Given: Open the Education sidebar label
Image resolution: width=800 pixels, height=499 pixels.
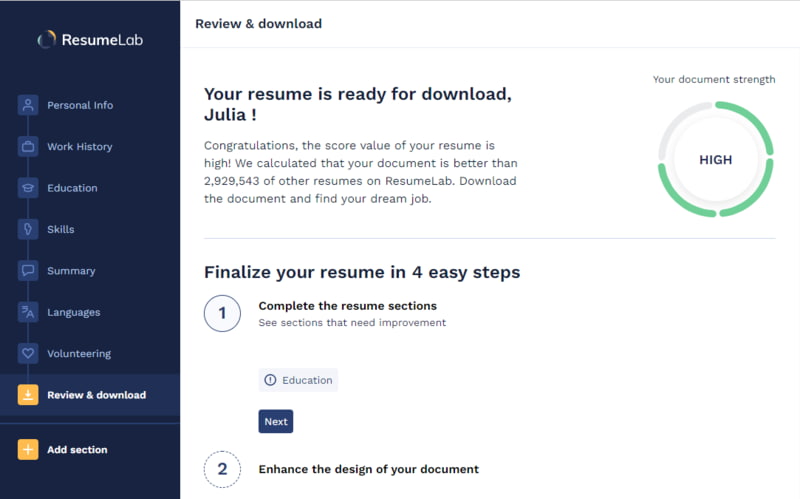Looking at the screenshot, I should 72,188.
